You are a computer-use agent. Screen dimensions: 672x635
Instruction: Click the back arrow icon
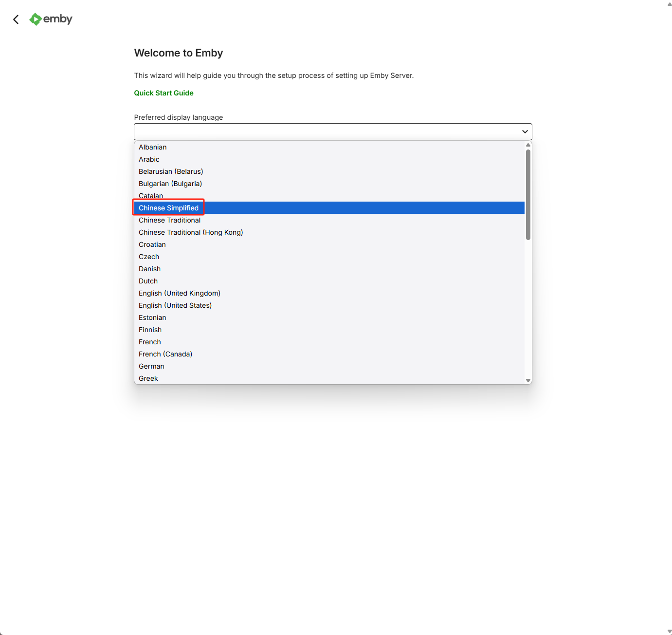pyautogui.click(x=16, y=19)
